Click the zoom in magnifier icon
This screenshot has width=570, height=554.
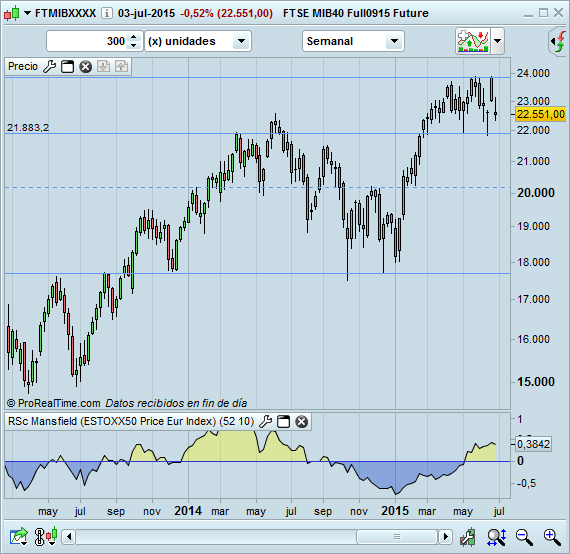coord(553,537)
